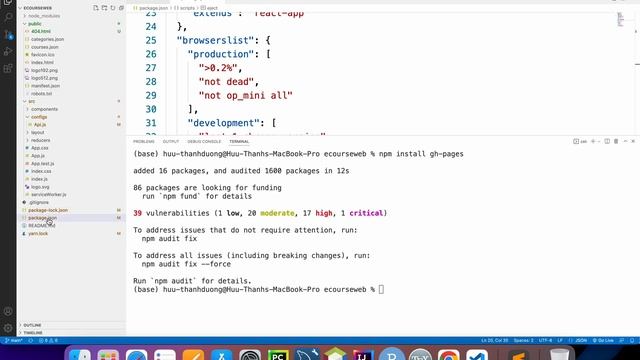Open the Run and Debug view
This screenshot has height=360, width=640.
(8, 51)
